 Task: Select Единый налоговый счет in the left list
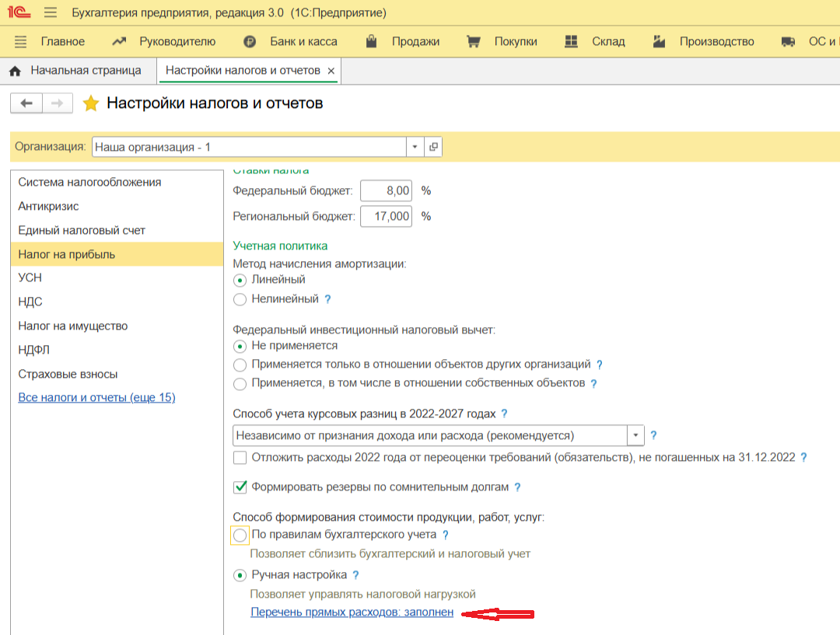pyautogui.click(x=117, y=230)
